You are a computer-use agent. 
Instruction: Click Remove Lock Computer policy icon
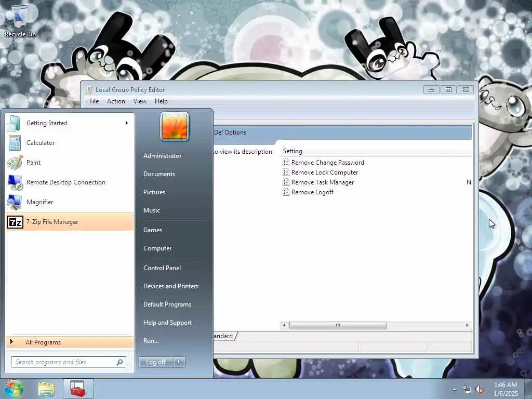286,172
